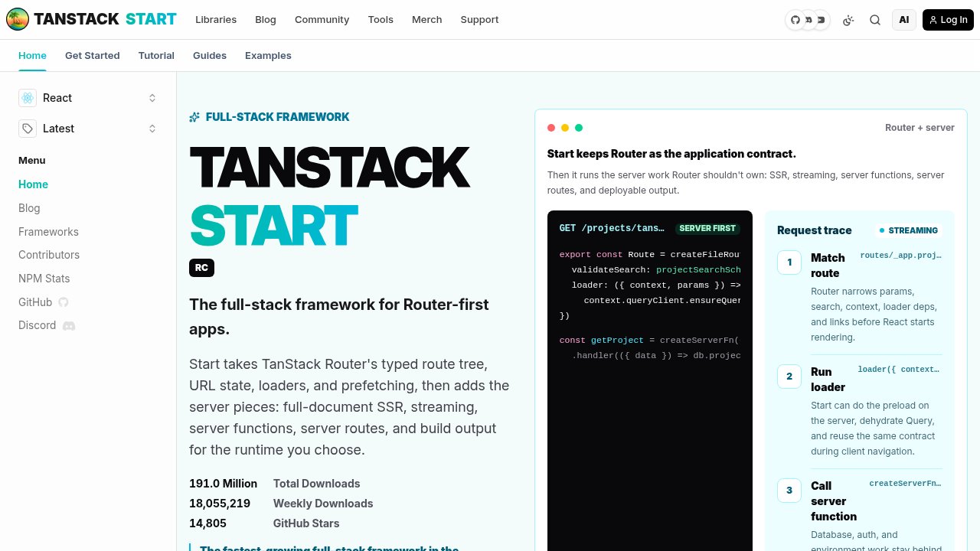Open Contributors in the sidebar

click(x=49, y=255)
